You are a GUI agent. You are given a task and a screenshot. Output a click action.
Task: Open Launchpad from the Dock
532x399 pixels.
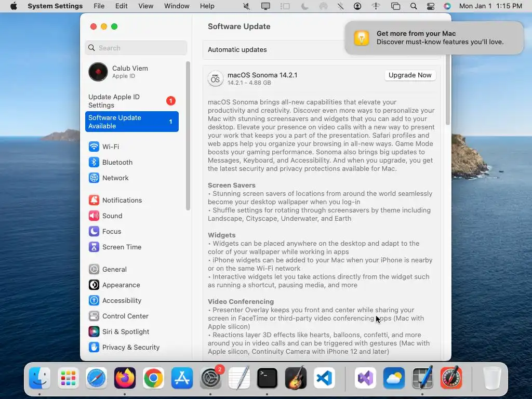(x=68, y=378)
